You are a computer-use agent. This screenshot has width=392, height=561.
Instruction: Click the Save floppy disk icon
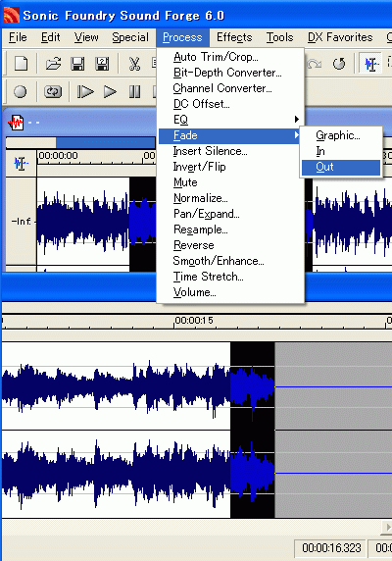77,64
